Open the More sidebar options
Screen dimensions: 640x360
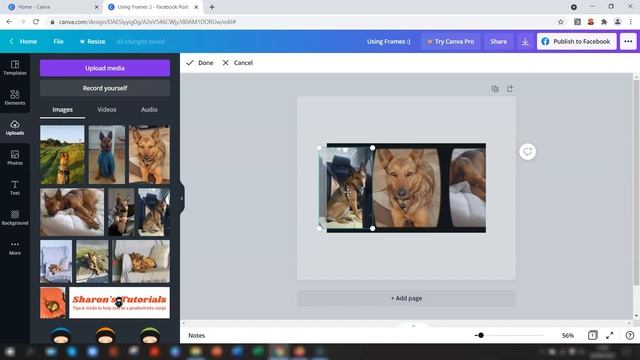(x=15, y=247)
